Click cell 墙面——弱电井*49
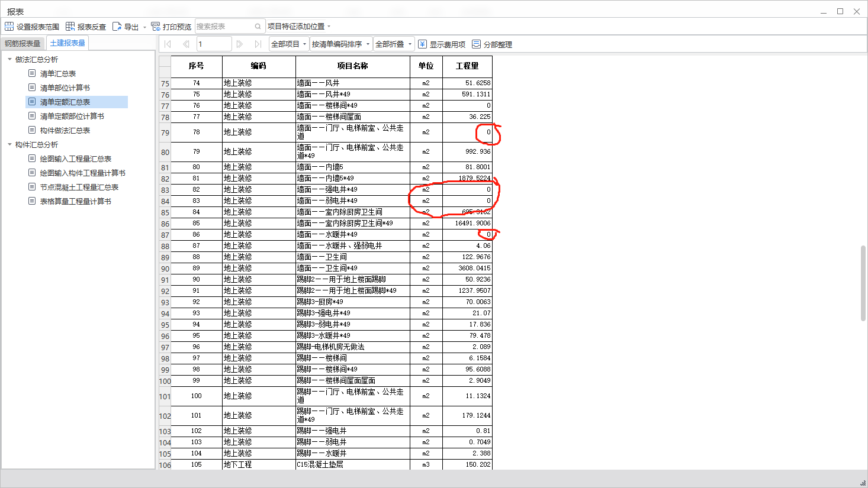The image size is (868, 488). pyautogui.click(x=353, y=201)
